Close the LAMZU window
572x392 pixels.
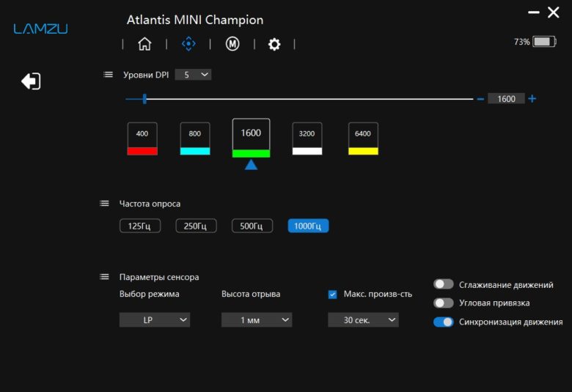tap(554, 12)
